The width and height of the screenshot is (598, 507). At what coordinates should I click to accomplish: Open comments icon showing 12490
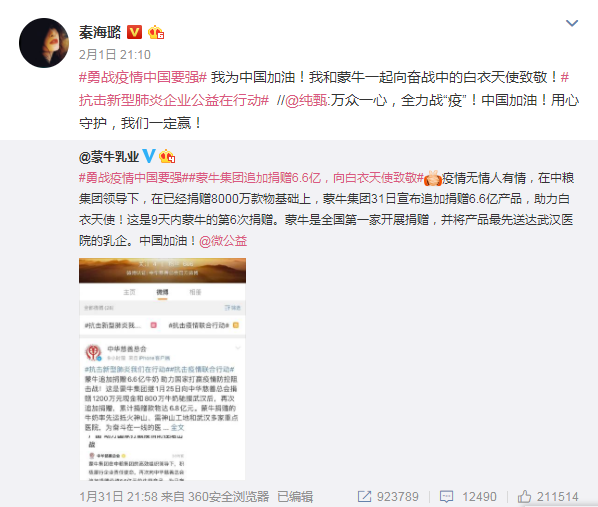[x=446, y=496]
